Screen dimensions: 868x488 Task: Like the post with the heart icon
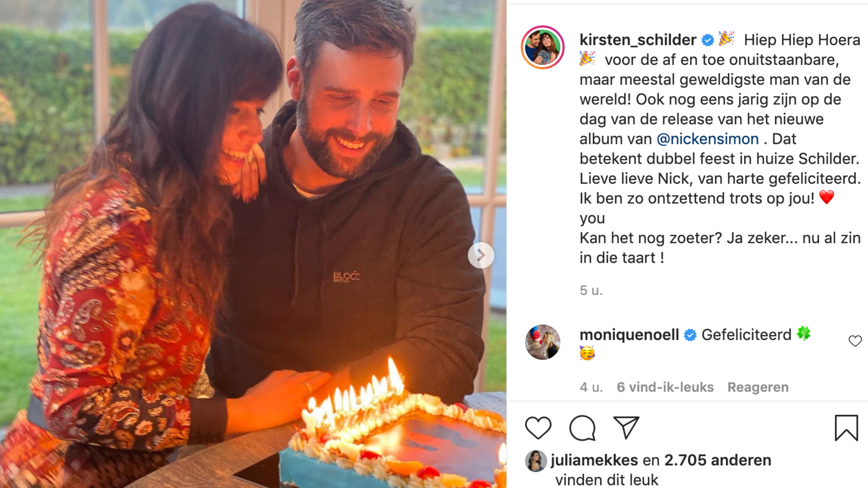538,428
